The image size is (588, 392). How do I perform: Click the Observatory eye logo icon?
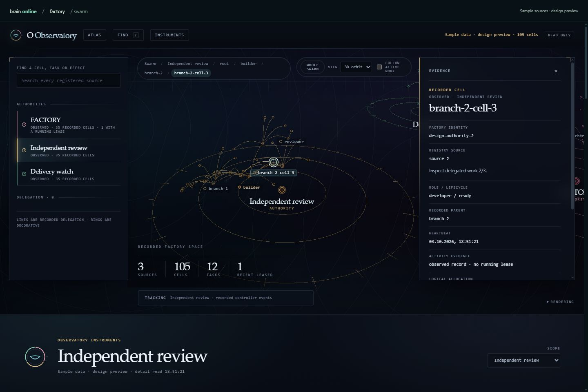point(16,35)
